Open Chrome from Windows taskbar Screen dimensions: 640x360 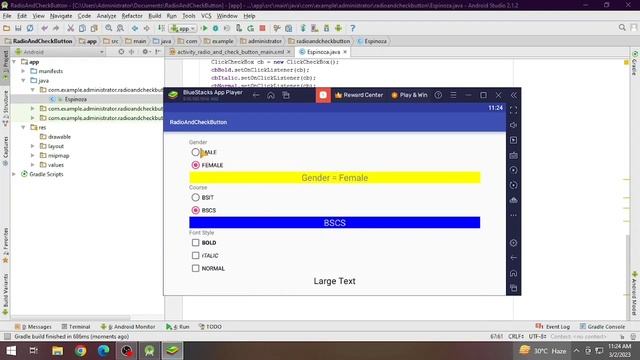(x=80, y=351)
